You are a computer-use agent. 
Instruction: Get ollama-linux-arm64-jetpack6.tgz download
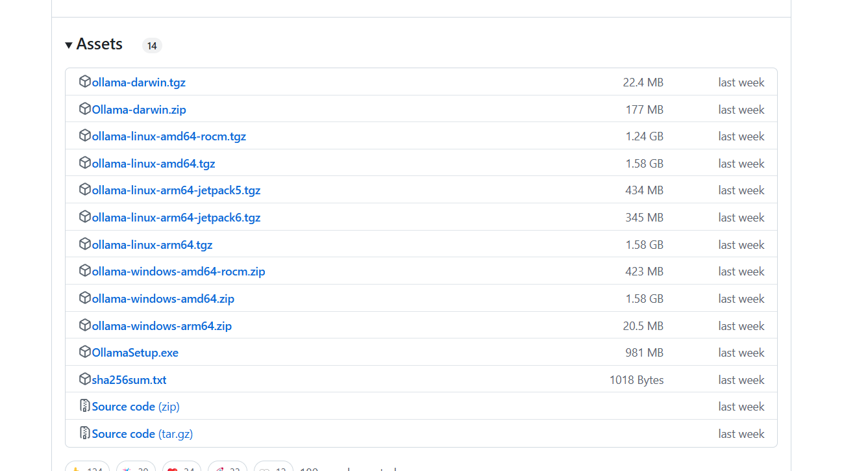click(x=176, y=218)
